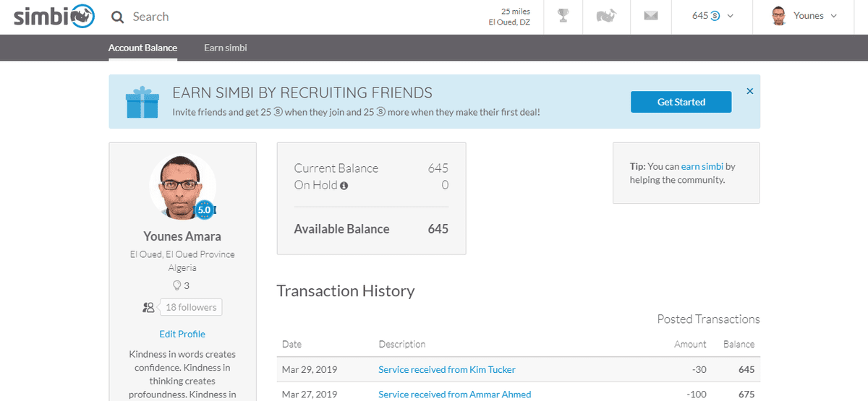Open the rhino icon in header
Viewport: 868px width, 401px height.
606,17
